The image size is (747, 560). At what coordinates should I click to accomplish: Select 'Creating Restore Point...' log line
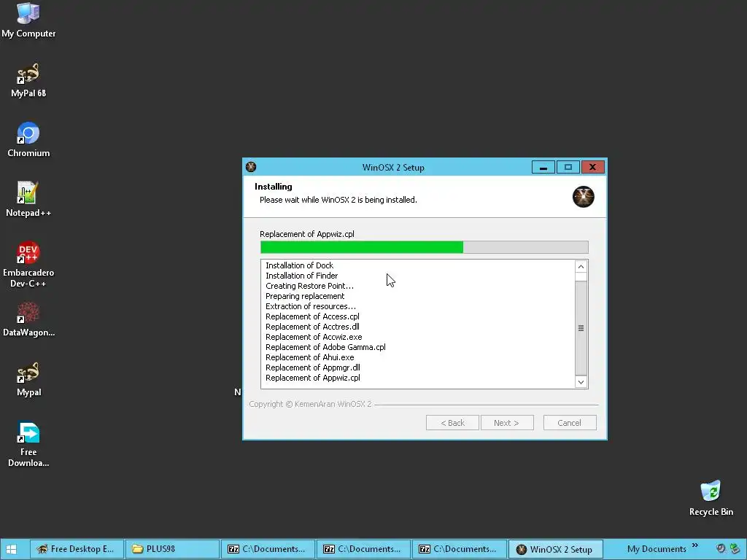pyautogui.click(x=309, y=286)
